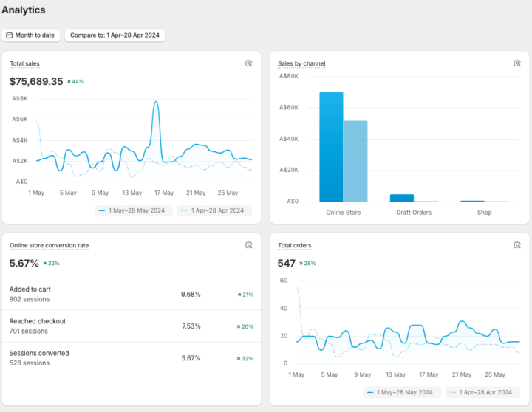
Task: Click the Sales by channel title
Action: tap(301, 63)
